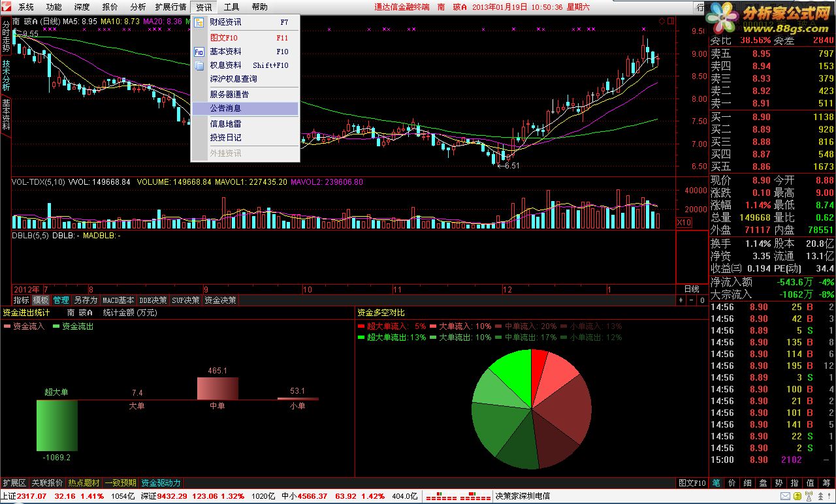Open the 一致预期 bottom tab
This screenshot has height=504, width=836.
tap(121, 483)
